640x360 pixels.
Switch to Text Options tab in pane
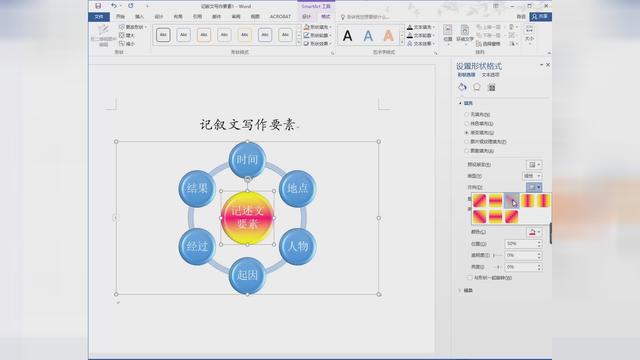(x=490, y=75)
